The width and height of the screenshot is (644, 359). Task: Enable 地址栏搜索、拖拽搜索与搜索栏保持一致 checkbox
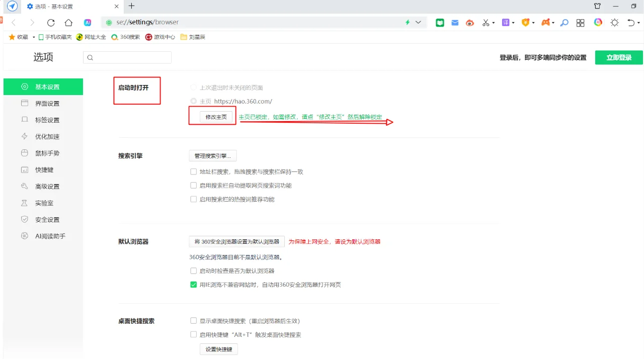(194, 171)
